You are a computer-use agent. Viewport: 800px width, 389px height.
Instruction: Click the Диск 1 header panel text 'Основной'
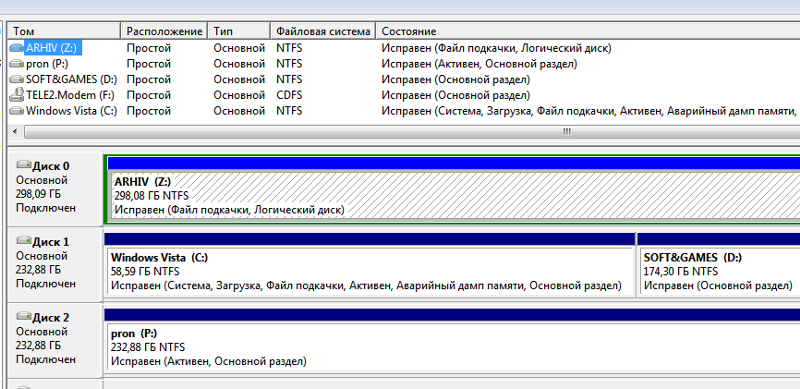(42, 256)
